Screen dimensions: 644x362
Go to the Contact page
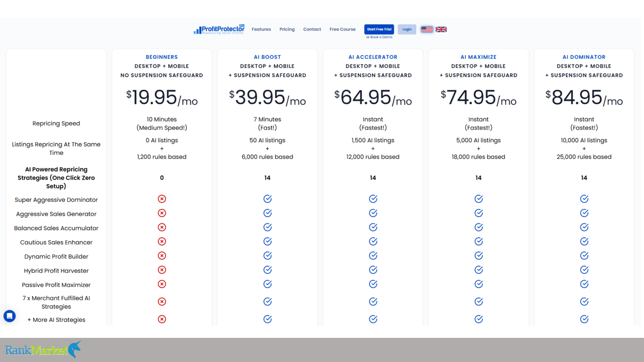pos(312,29)
